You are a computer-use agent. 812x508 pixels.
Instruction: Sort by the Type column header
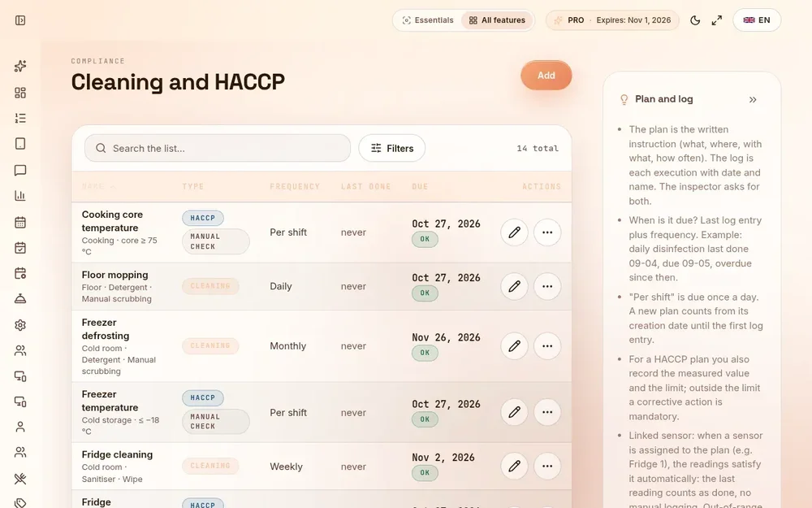[x=193, y=187]
